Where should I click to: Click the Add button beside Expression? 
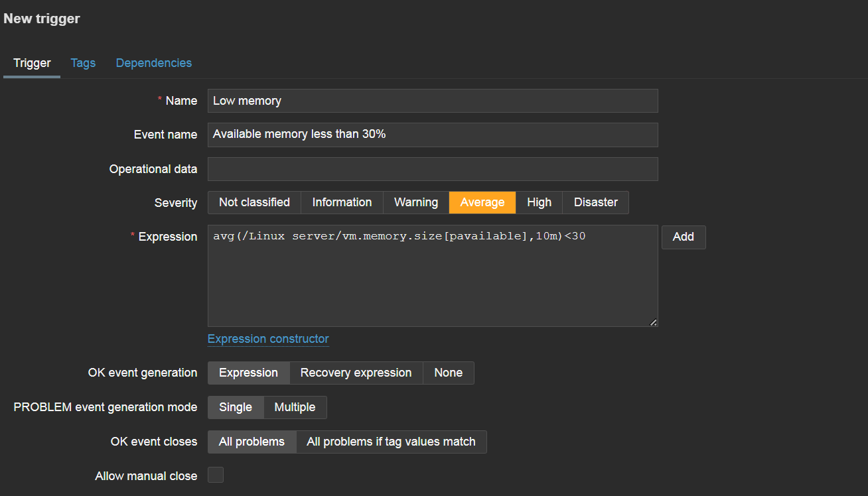(x=684, y=237)
